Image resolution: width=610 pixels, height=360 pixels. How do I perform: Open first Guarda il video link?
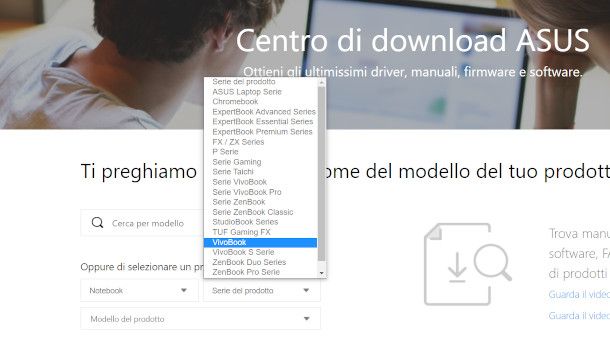tap(579, 294)
